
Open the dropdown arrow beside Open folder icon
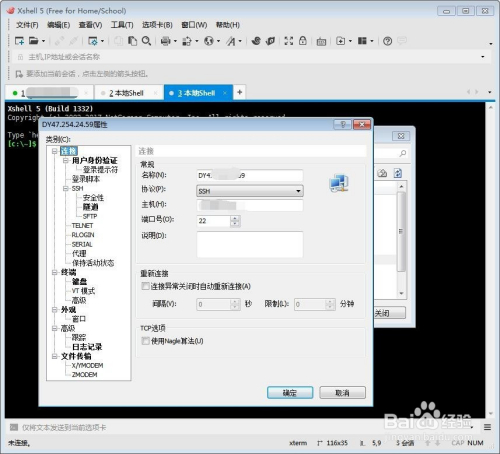pyautogui.click(x=43, y=41)
